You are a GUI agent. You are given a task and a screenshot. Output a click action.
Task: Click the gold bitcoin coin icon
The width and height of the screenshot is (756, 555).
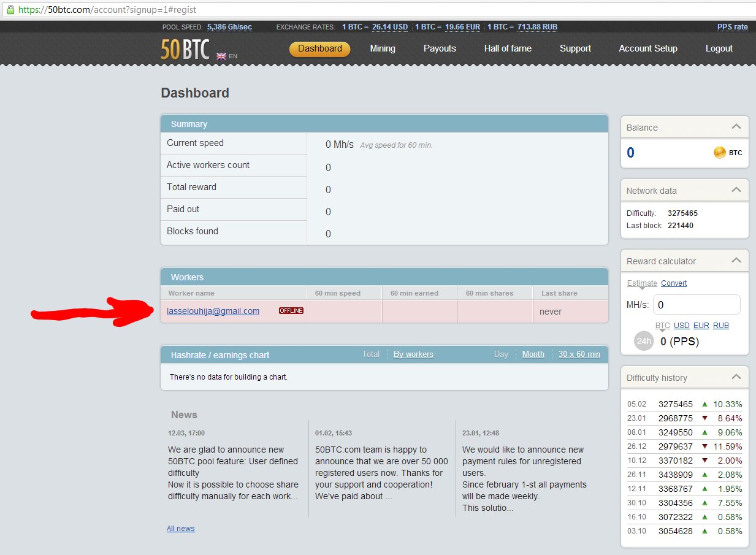click(x=720, y=152)
